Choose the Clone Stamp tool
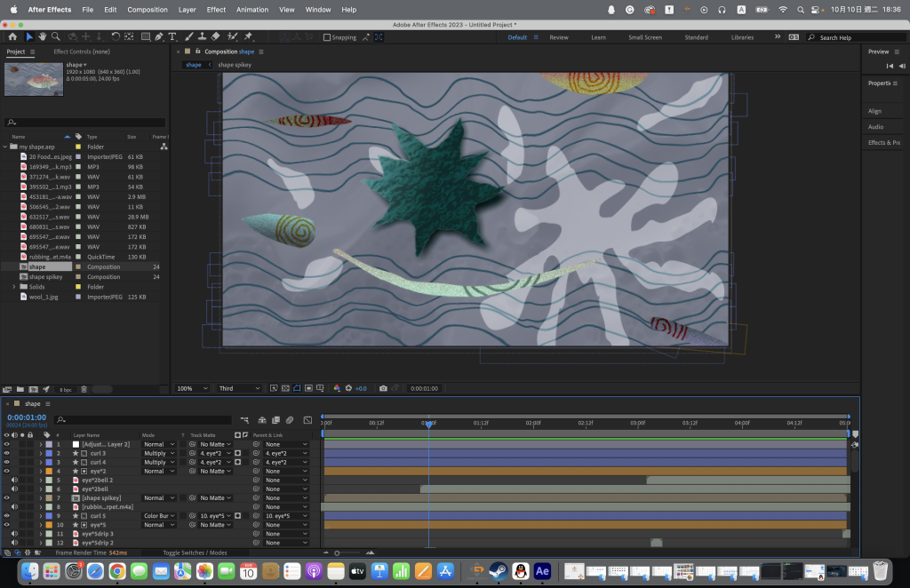Image resolution: width=910 pixels, height=588 pixels. click(x=202, y=37)
